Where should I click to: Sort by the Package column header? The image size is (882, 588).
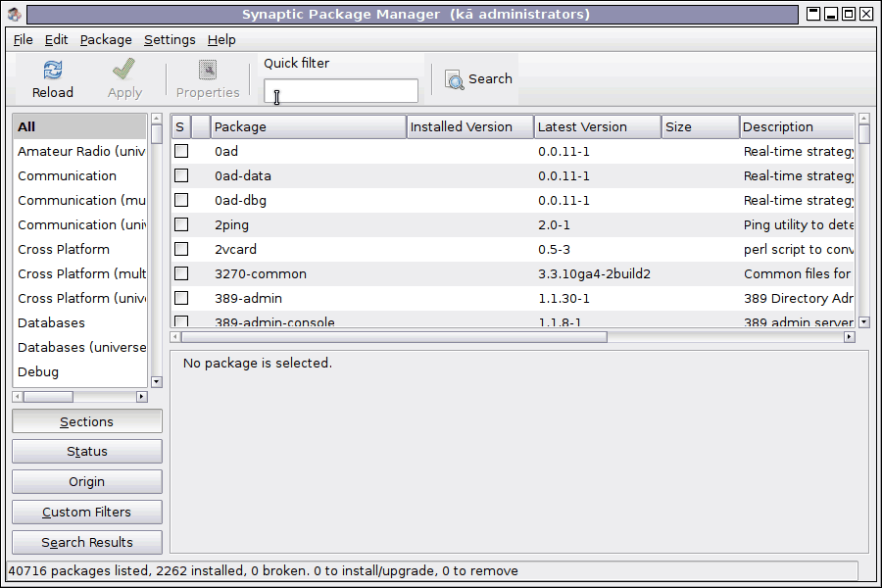tap(309, 126)
